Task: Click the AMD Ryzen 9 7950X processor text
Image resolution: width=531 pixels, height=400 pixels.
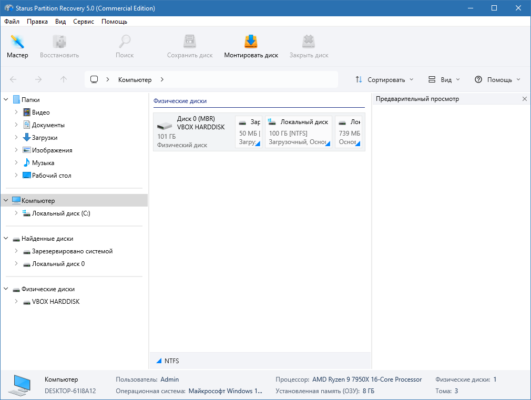Action: point(367,379)
